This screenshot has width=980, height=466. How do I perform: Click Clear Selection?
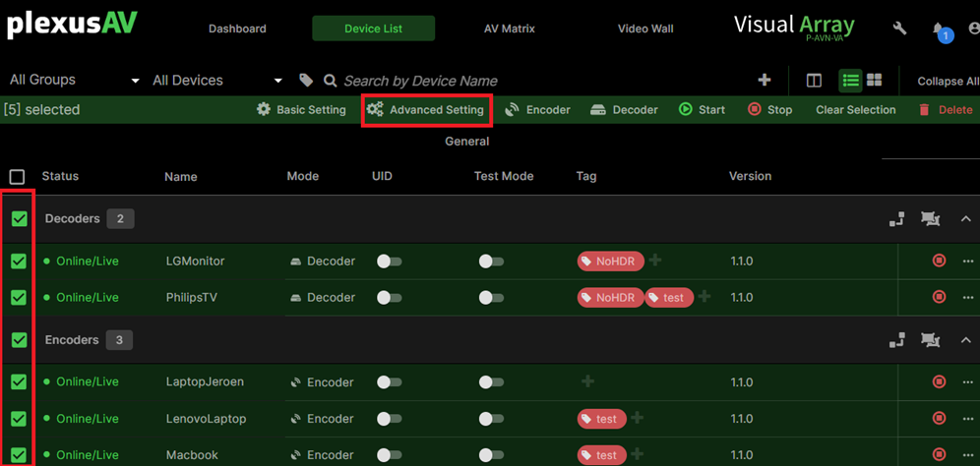[856, 110]
